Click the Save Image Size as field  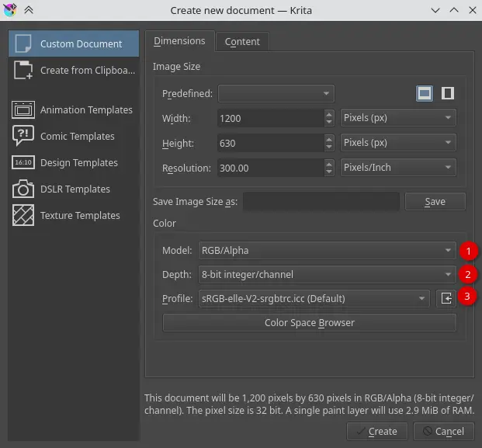point(321,201)
